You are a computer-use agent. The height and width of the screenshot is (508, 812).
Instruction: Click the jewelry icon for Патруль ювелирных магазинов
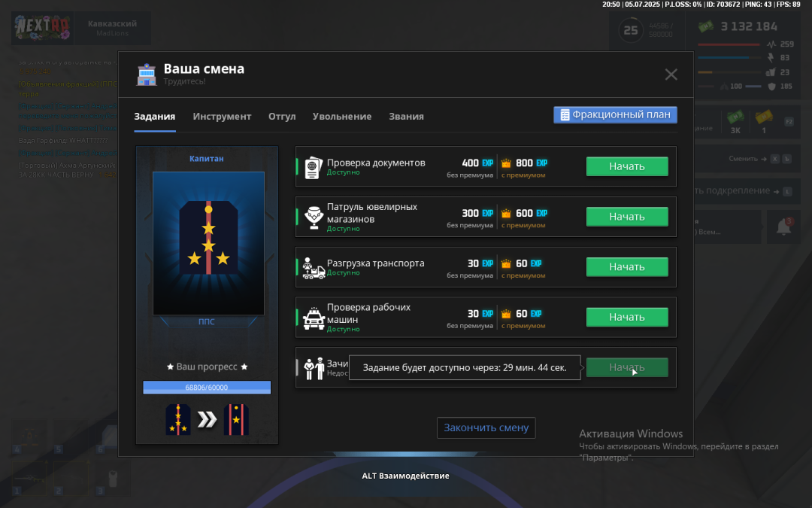pyautogui.click(x=314, y=217)
